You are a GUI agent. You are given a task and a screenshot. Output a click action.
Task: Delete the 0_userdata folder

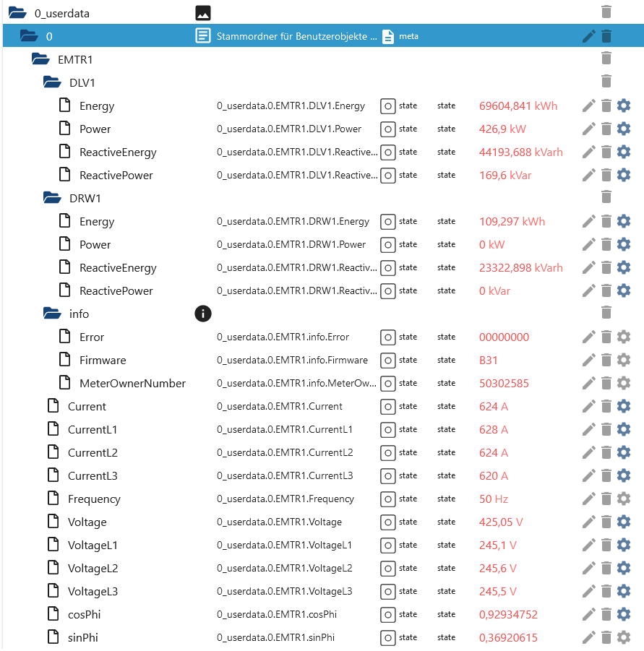(x=606, y=12)
